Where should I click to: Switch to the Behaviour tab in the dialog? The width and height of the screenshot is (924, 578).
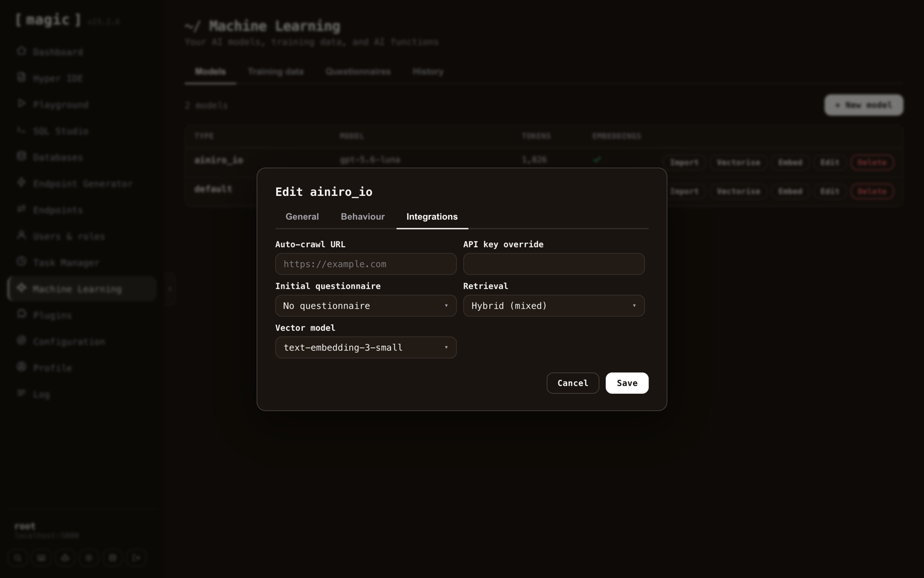[x=363, y=217]
